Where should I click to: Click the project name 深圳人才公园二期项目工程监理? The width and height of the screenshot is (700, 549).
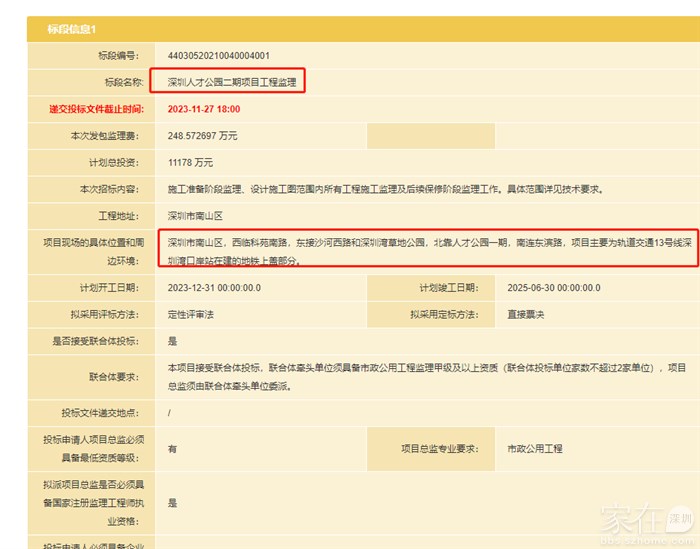[232, 82]
